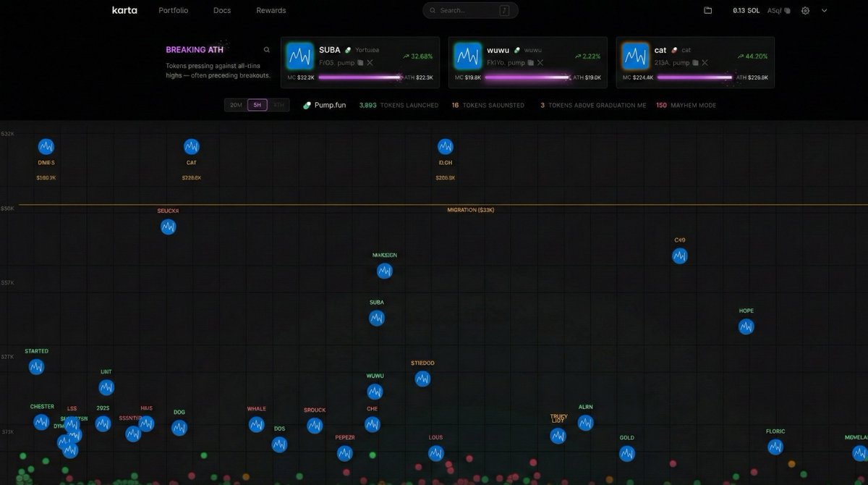Image resolution: width=868 pixels, height=485 pixels.
Task: Open the SUBA token bubble on chart
Action: (x=377, y=318)
